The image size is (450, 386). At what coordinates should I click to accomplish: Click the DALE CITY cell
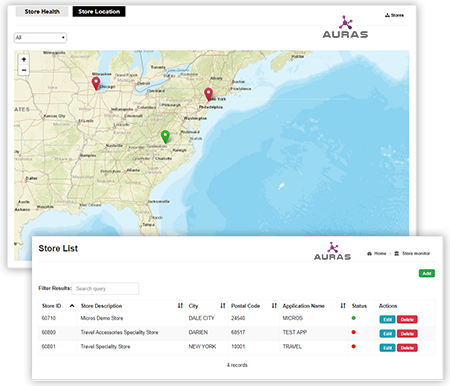coord(202,318)
